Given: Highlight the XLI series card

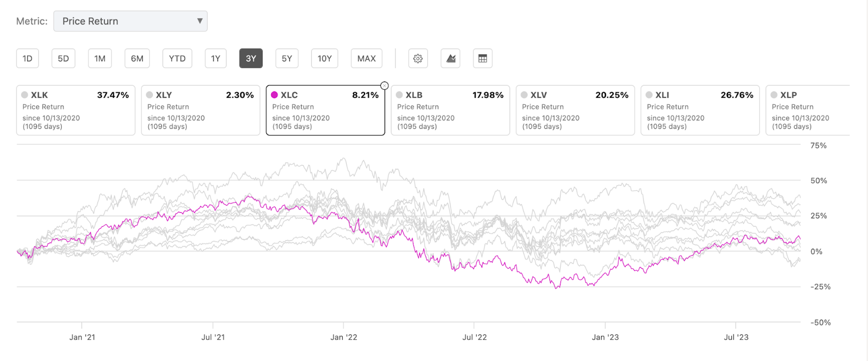Looking at the screenshot, I should point(700,110).
